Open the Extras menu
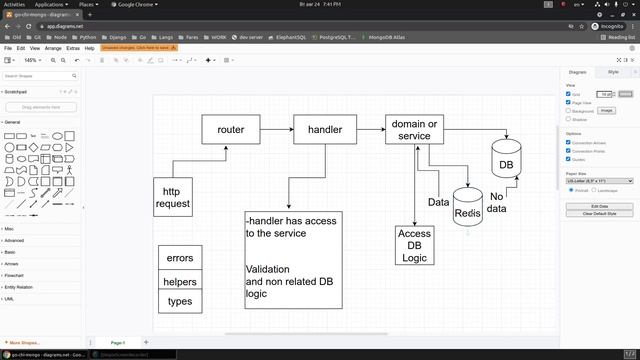This screenshot has height=360, width=640. [x=73, y=48]
